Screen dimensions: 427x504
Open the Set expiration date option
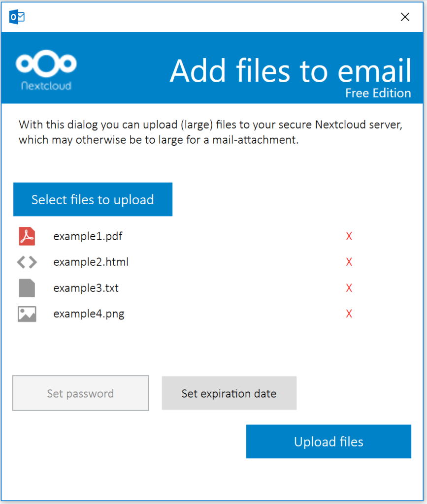click(229, 393)
